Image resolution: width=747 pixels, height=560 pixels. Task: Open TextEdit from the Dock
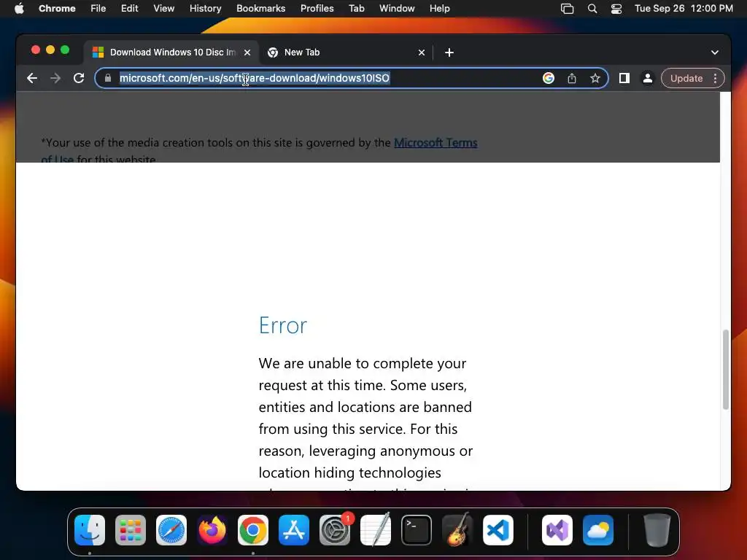pos(376,530)
